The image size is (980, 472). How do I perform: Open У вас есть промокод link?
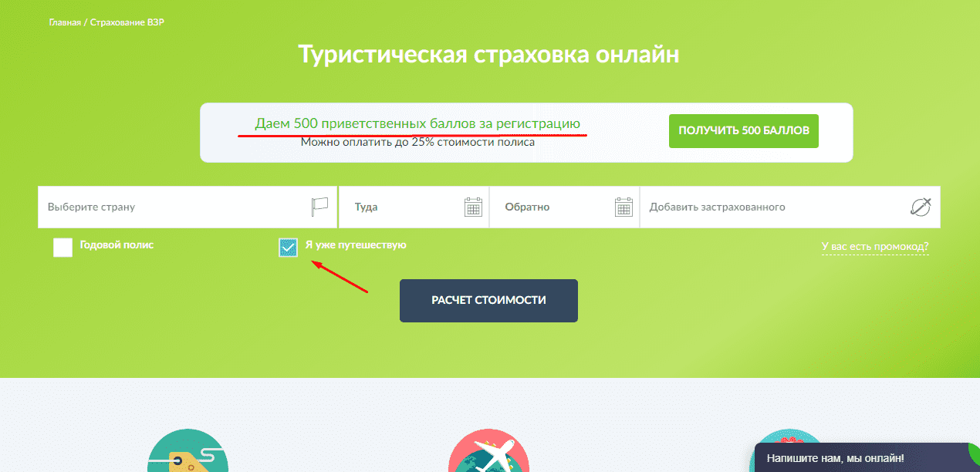(x=875, y=247)
